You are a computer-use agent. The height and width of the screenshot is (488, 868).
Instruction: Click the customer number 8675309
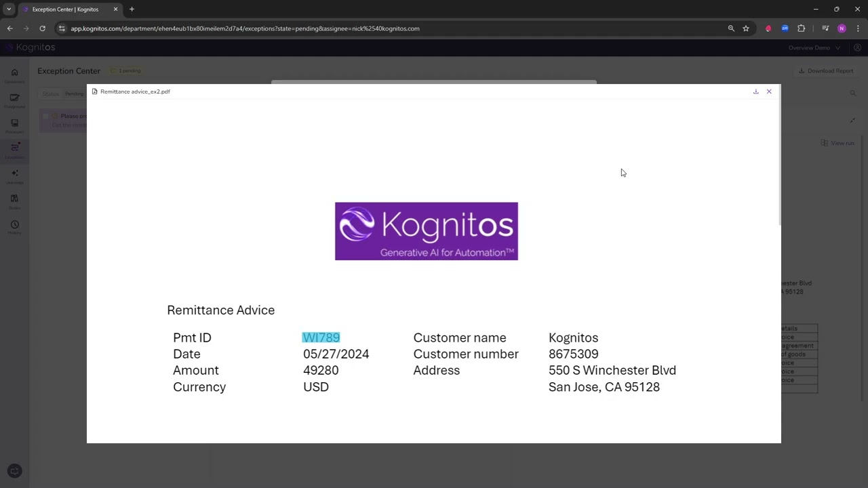573,354
